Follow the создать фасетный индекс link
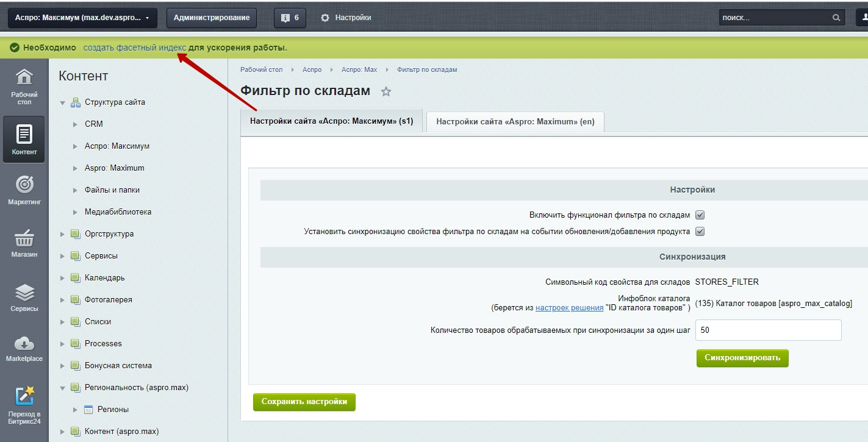 point(135,48)
